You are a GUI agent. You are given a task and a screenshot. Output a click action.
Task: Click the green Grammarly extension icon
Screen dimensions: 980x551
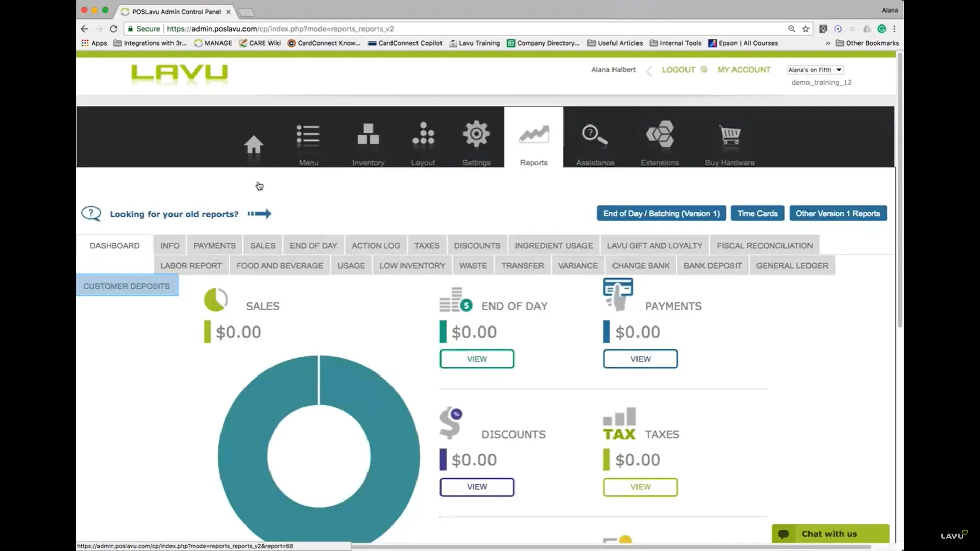pyautogui.click(x=881, y=29)
